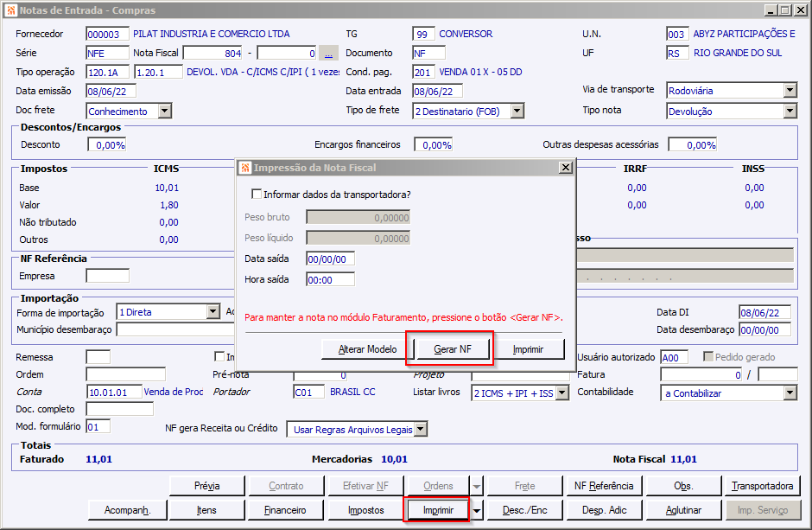Open the Contabilidade dropdown
The image size is (812, 530).
tap(790, 393)
